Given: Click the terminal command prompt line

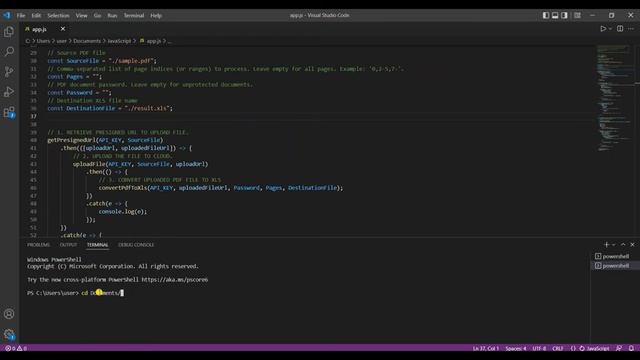Looking at the screenshot, I should (x=75, y=293).
